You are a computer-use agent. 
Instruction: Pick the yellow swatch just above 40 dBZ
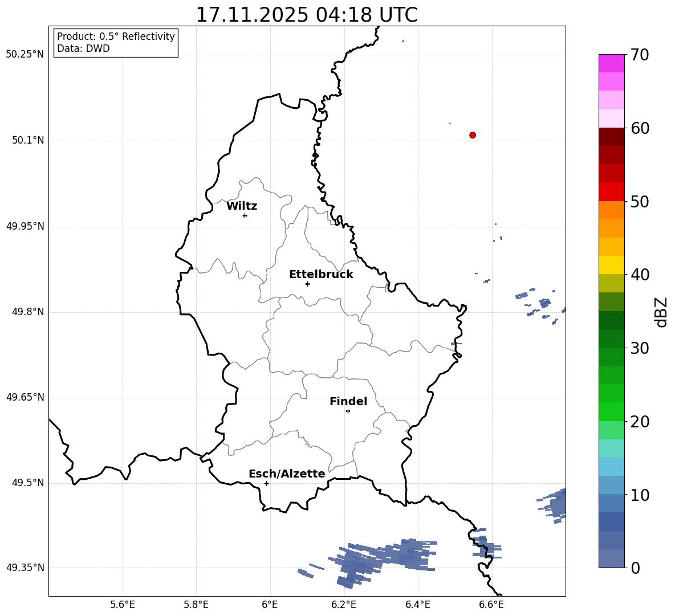point(611,265)
